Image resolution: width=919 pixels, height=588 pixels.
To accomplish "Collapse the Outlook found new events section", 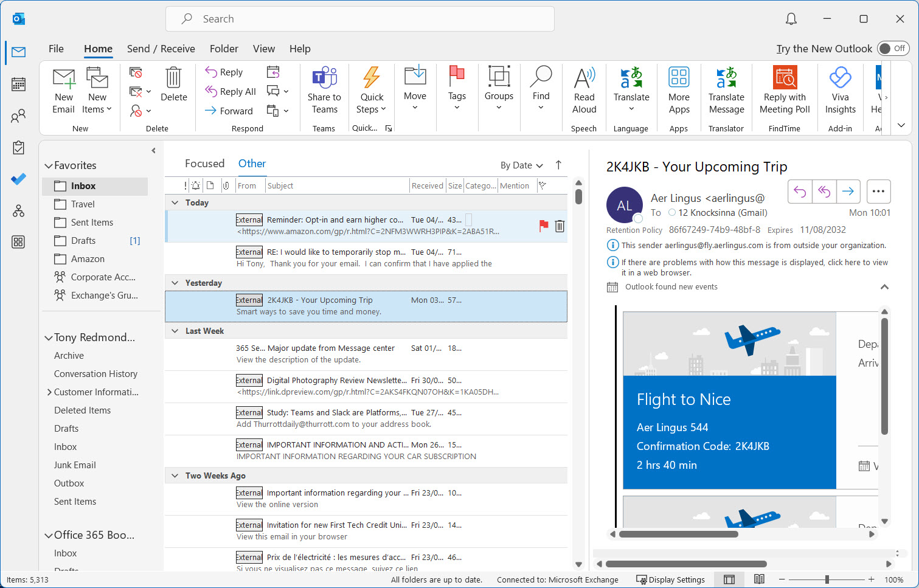I will tap(884, 287).
